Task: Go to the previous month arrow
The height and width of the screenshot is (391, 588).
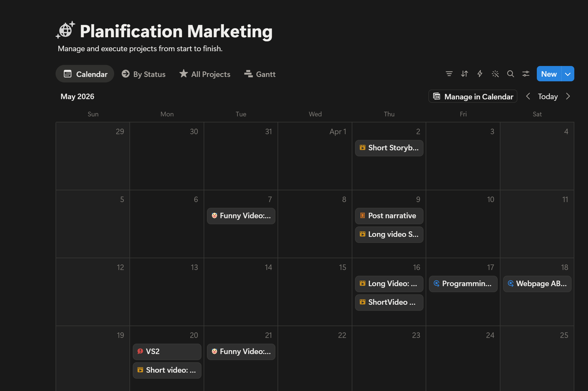Action: pos(528,96)
